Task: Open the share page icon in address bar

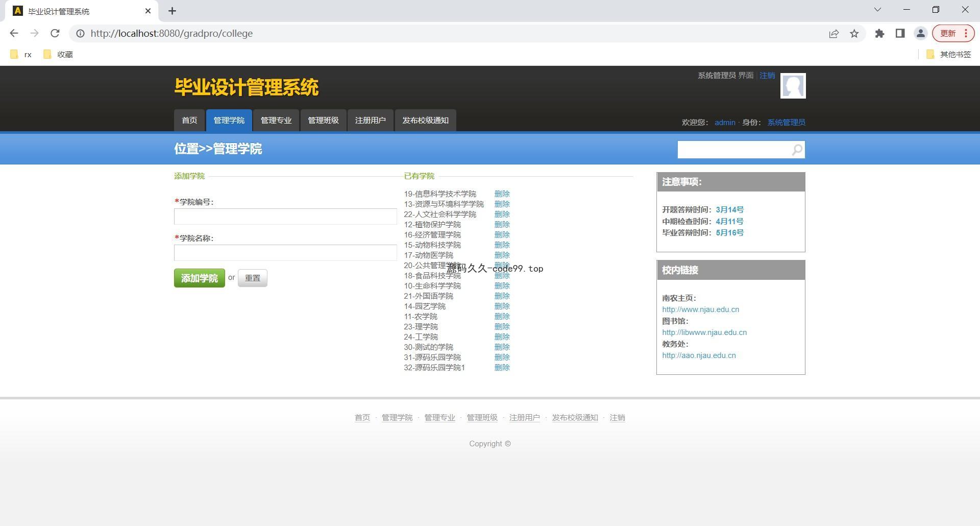Action: click(x=834, y=34)
